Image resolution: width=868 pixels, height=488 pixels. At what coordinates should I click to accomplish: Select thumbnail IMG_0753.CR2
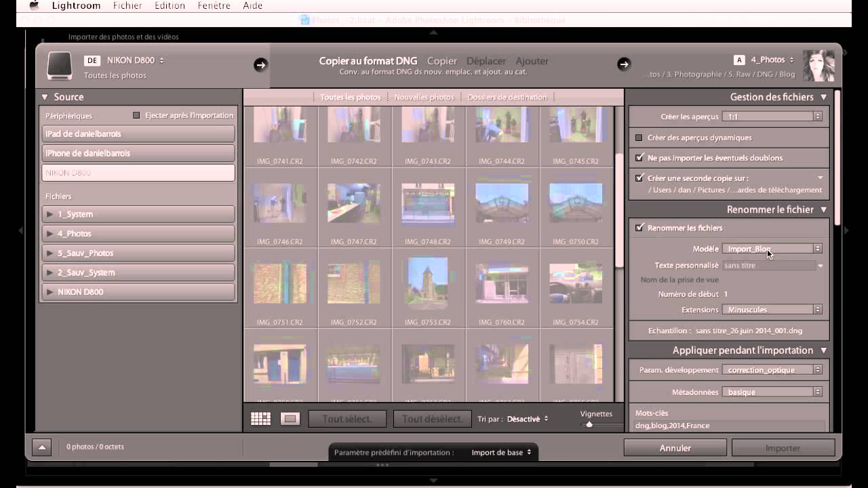428,283
